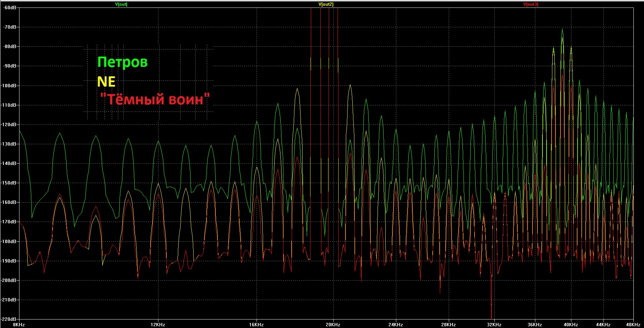Select the yellow V(out2) trace label
Screen dimensions: 644x328
pyautogui.click(x=326, y=4)
